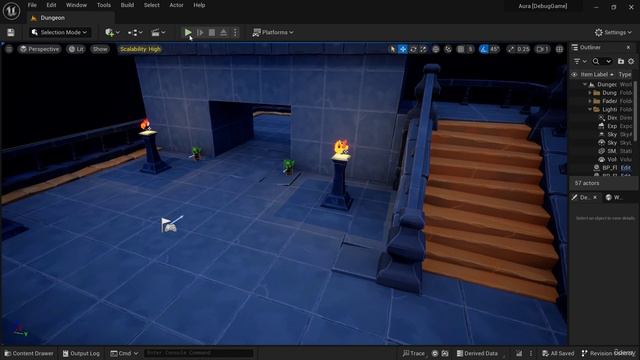Switch to the Details panel tab
Viewport: 640px width, 360px height.
click(x=584, y=198)
